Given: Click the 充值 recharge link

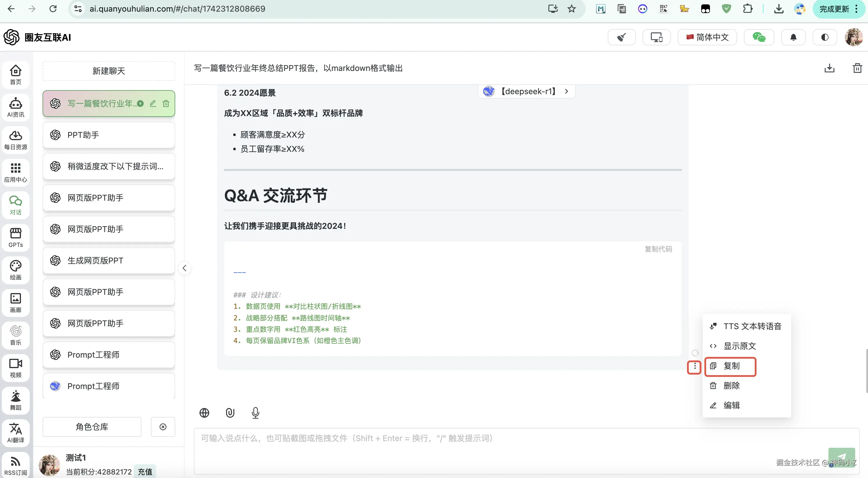Looking at the screenshot, I should click(145, 472).
